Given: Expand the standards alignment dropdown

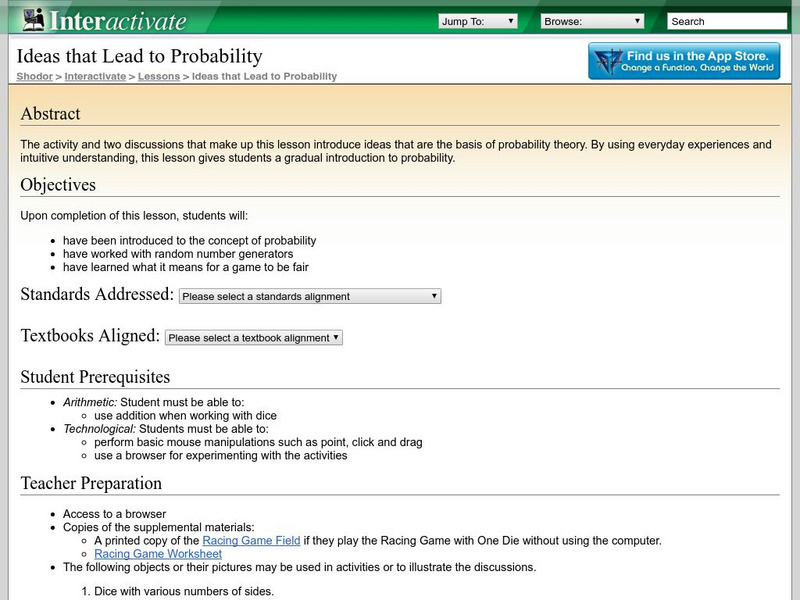Looking at the screenshot, I should (x=310, y=296).
